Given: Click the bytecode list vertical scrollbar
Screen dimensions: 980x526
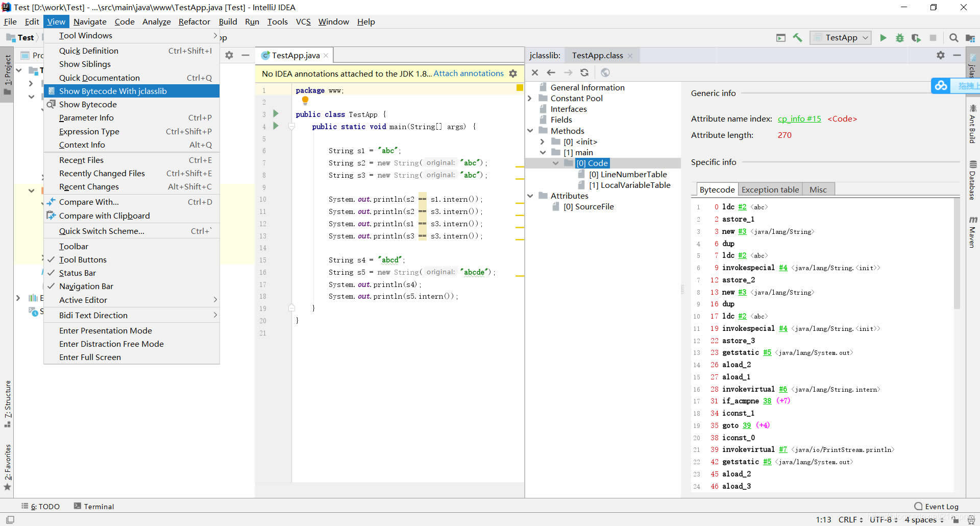Looking at the screenshot, I should (957, 253).
